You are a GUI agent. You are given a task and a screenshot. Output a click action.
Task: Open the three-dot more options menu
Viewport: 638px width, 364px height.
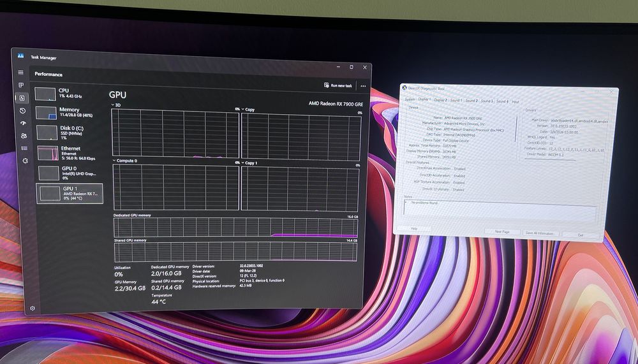pos(363,86)
